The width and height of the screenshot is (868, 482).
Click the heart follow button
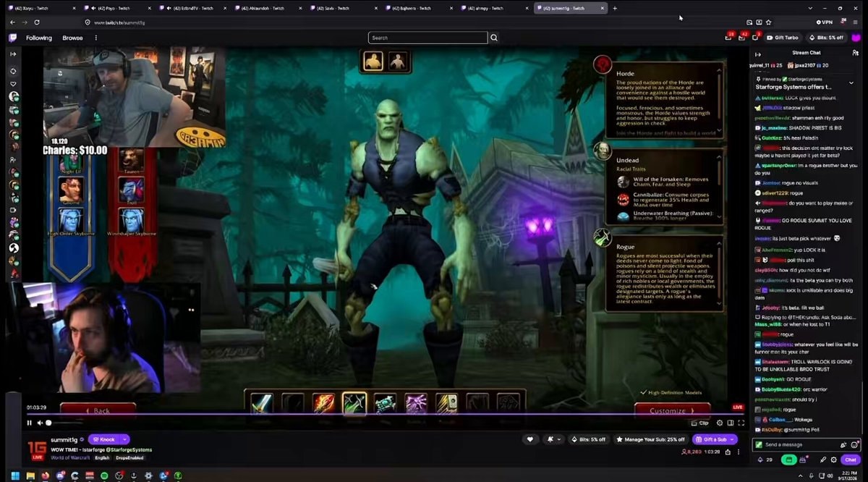pyautogui.click(x=530, y=439)
